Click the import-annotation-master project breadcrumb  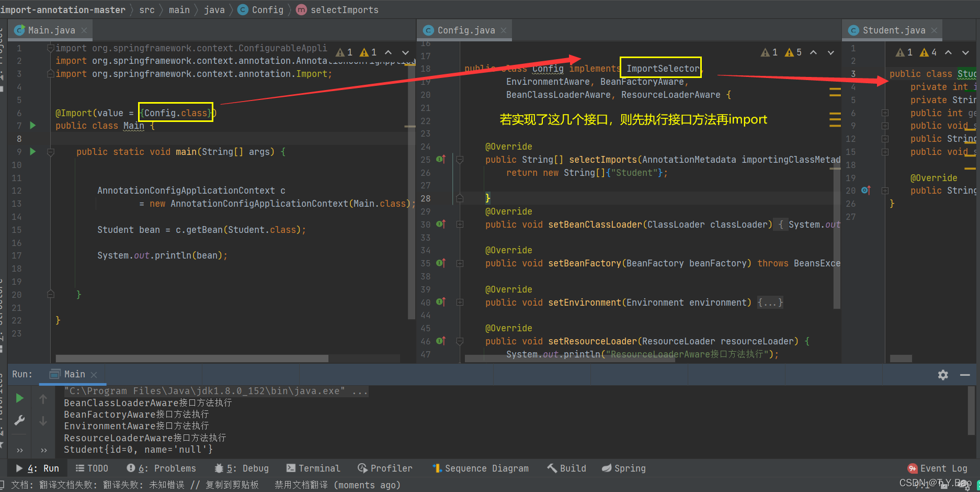(63, 10)
